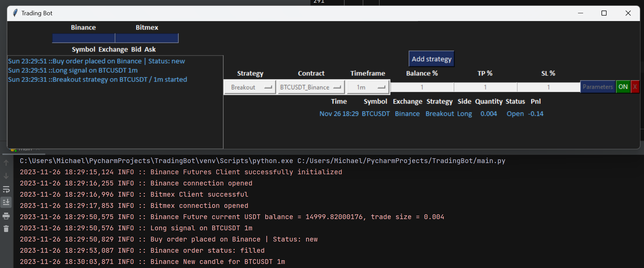Click the PyCharm console up arrow icon

pyautogui.click(x=6, y=163)
